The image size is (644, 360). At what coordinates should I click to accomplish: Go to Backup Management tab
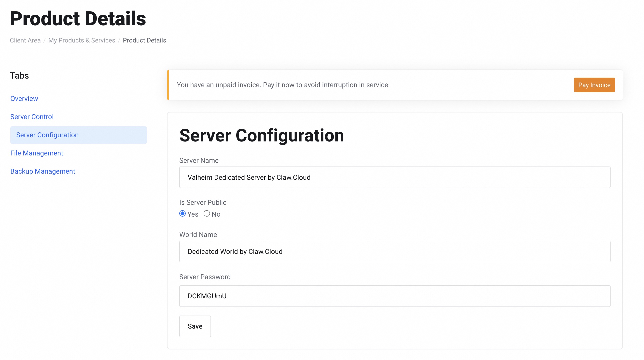[42, 171]
